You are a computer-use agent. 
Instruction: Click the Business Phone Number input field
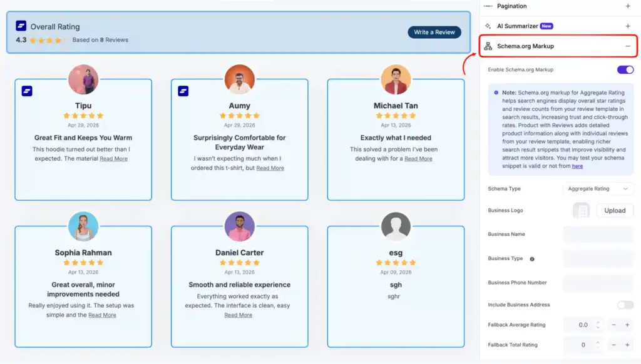pos(598,283)
